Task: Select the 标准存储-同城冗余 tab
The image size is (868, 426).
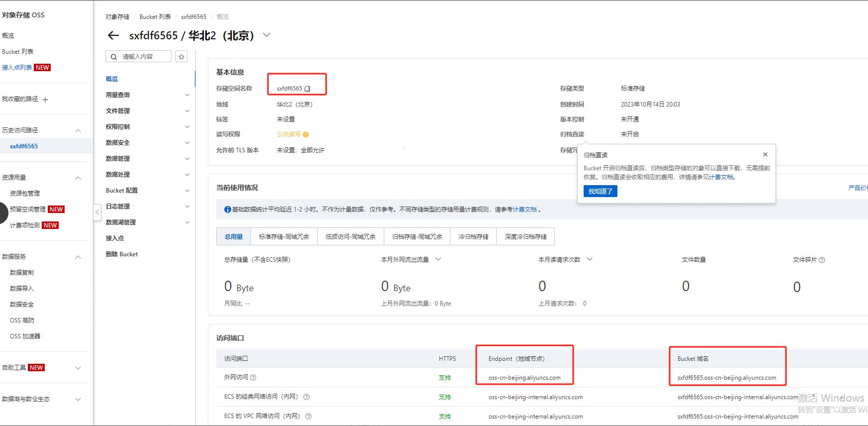Action: point(284,237)
